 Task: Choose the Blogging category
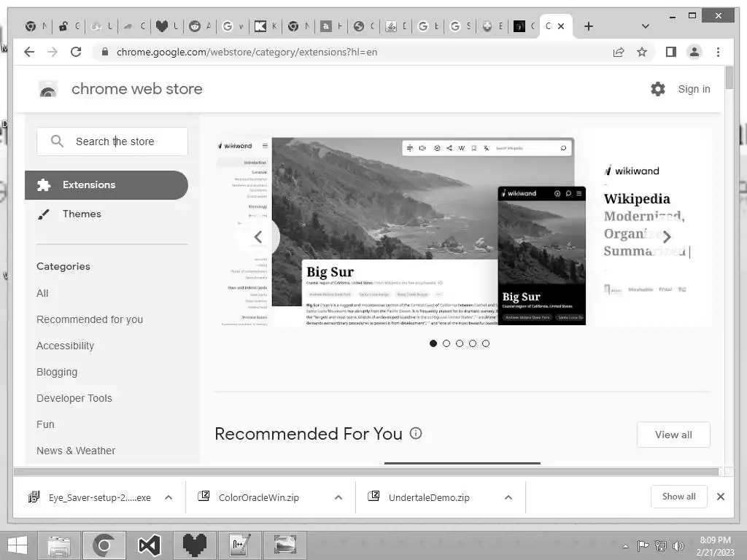[57, 372]
